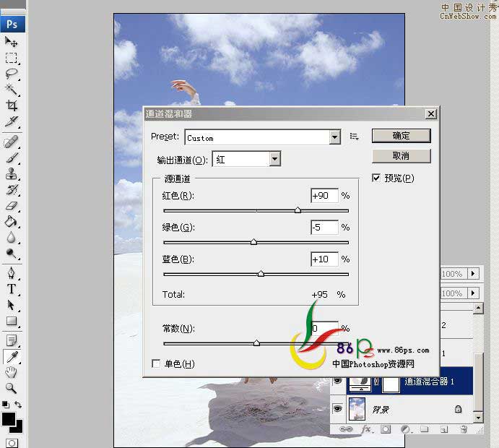Adjust the Green source channel slider
This screenshot has height=448, width=499.
253,241
